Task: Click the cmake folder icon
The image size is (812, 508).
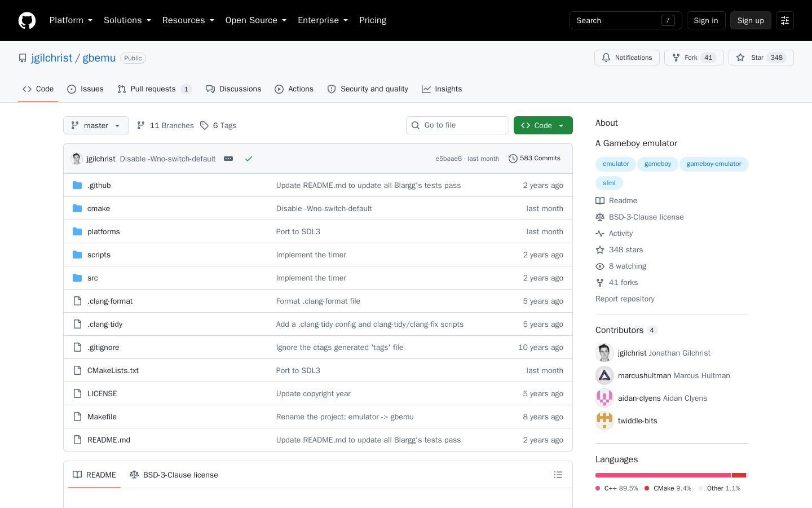Action: click(78, 208)
